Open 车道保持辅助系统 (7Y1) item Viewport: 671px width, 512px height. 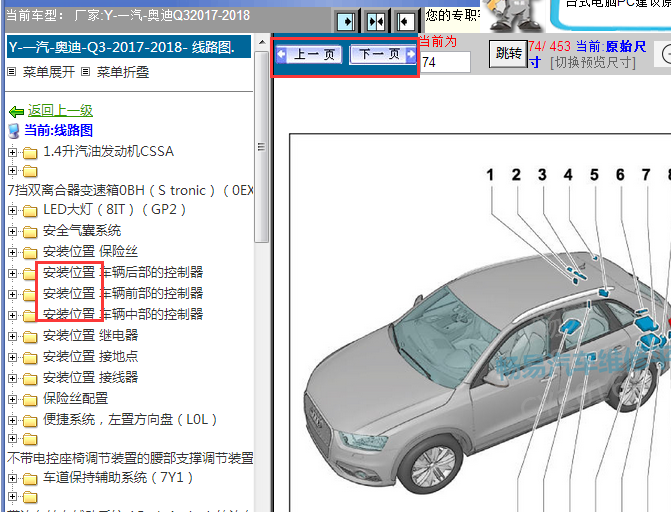point(118,477)
